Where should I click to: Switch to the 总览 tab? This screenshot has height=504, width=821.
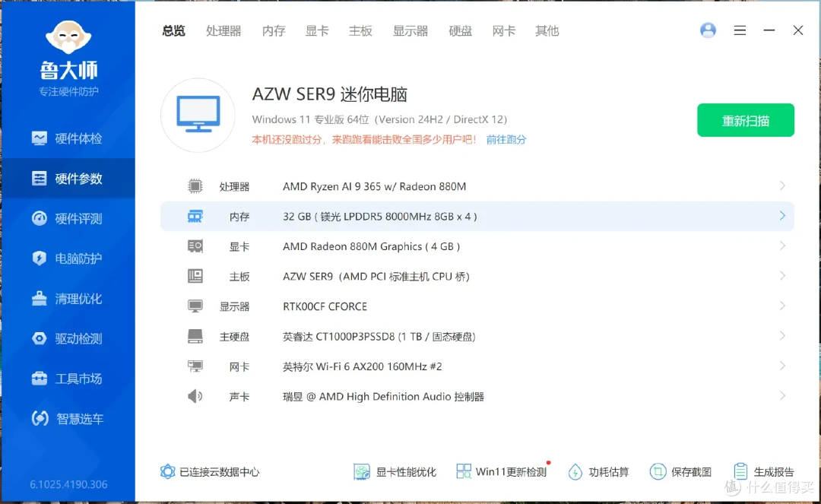click(173, 31)
